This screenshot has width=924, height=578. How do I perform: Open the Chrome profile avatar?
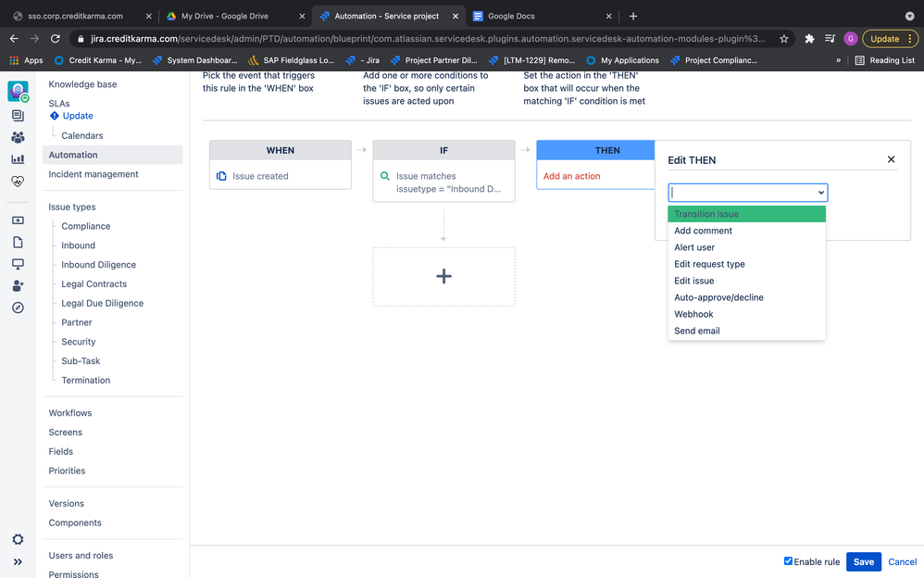850,38
